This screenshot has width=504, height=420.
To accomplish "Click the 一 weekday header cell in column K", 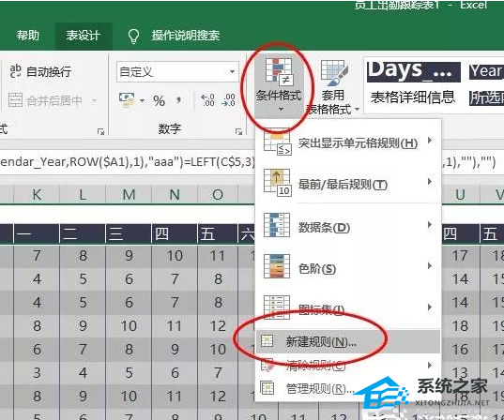I will pos(37,233).
